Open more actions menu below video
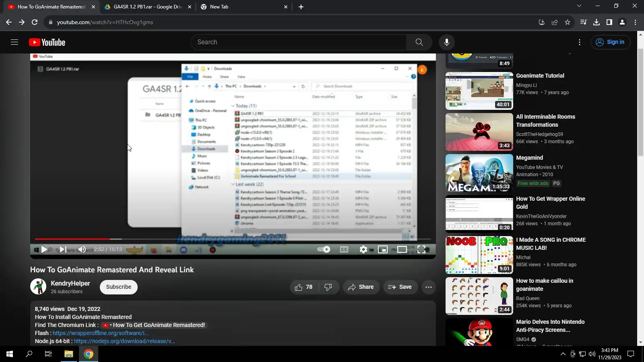Viewport: 644px width, 362px height. (x=429, y=287)
